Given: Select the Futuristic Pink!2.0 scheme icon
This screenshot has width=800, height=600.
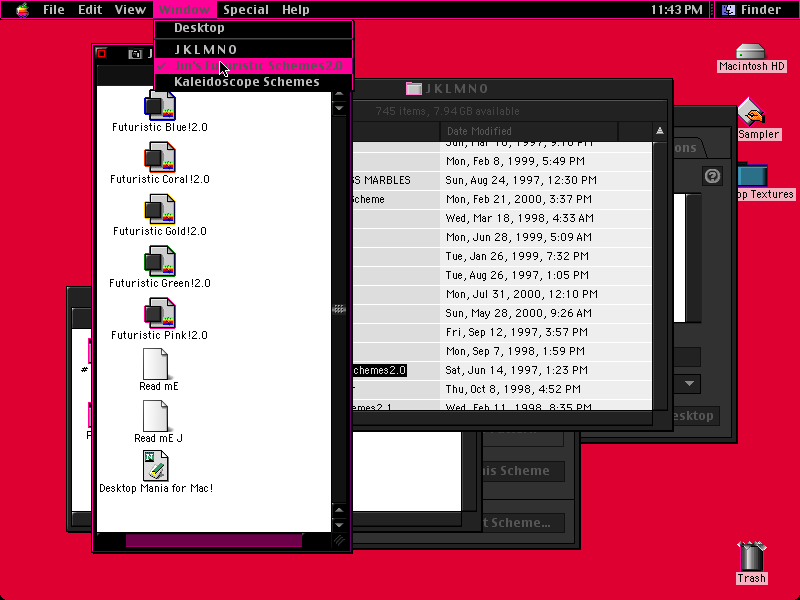Looking at the screenshot, I should (x=160, y=313).
